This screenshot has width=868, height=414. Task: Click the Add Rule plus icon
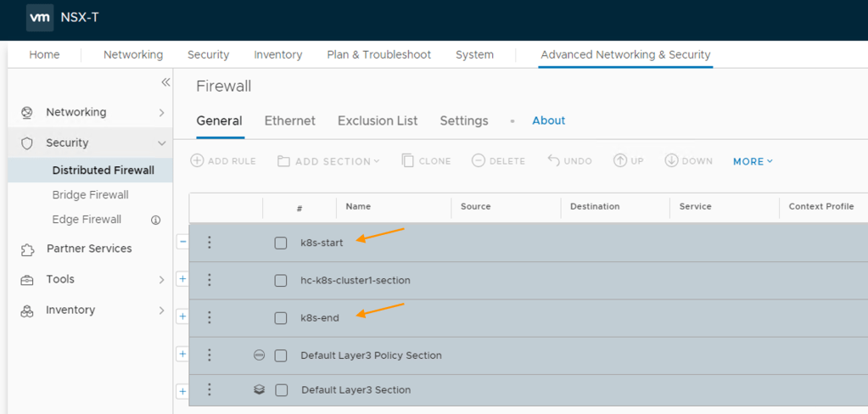197,160
